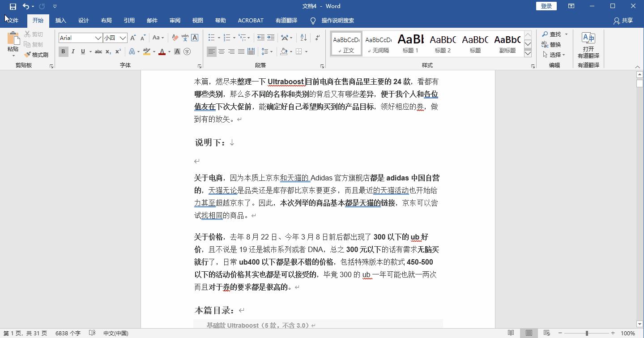
Task: Switch to the 插入 ribbon tab
Action: (x=60, y=20)
